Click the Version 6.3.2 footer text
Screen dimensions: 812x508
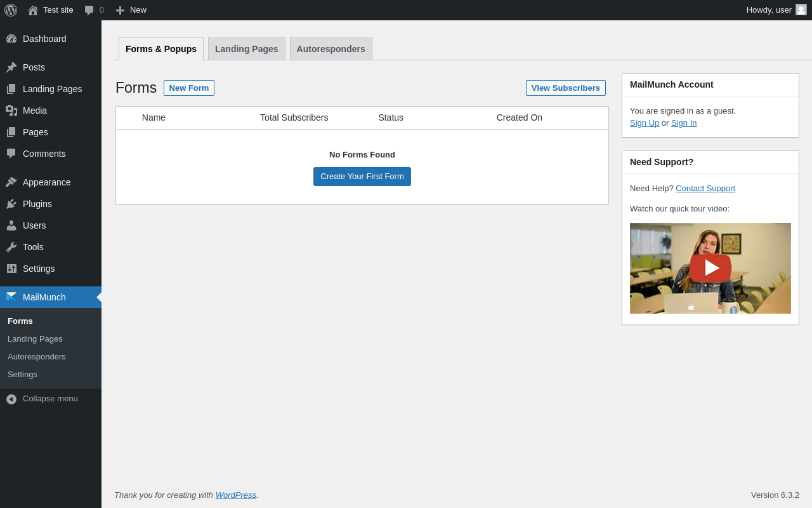(775, 495)
